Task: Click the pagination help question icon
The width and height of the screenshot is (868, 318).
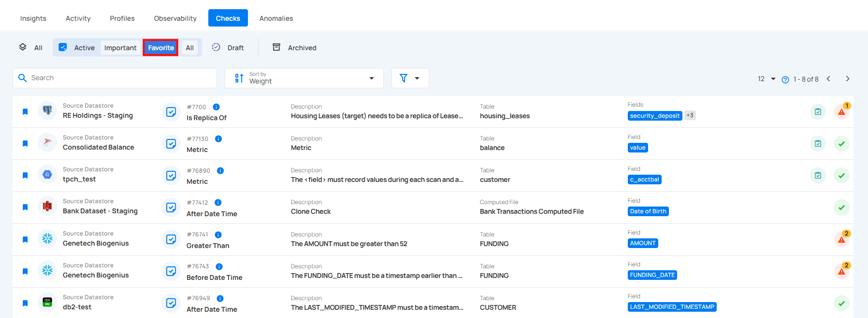Action: [x=785, y=80]
